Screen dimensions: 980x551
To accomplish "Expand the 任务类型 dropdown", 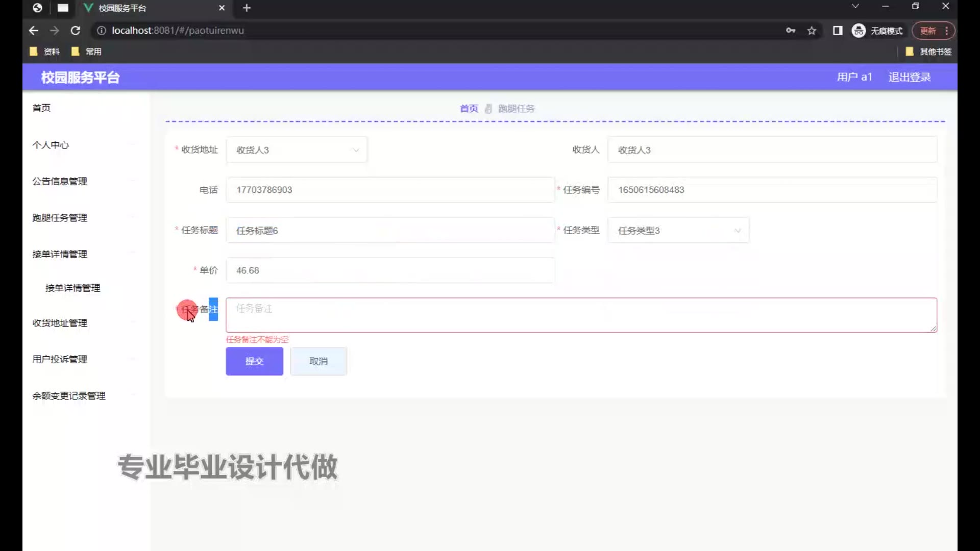I will (x=678, y=231).
